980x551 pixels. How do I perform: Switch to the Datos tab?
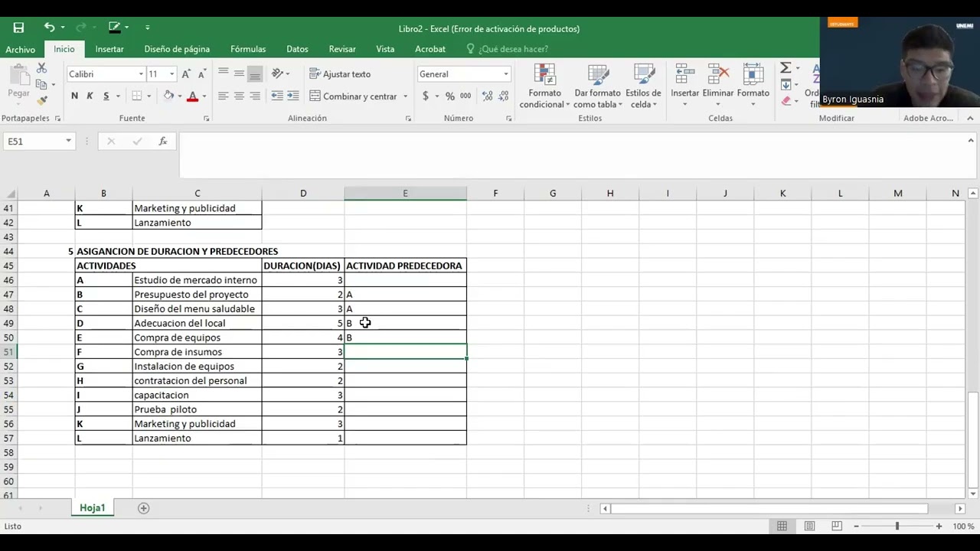pyautogui.click(x=297, y=49)
